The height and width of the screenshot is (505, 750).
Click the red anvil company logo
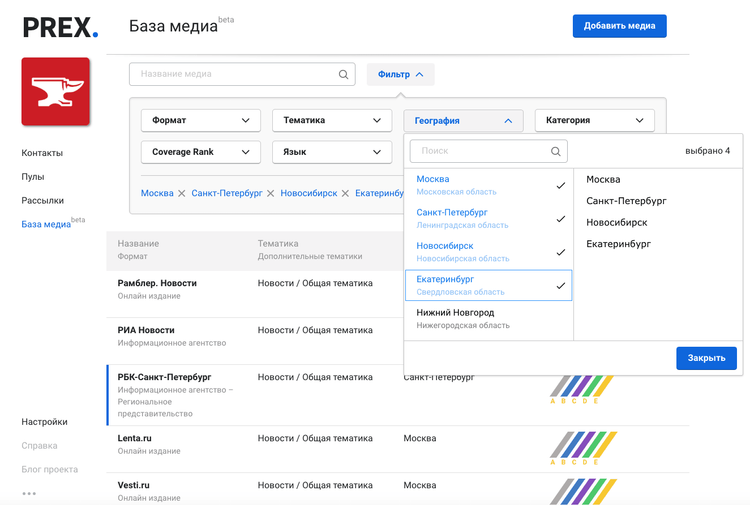pyautogui.click(x=55, y=91)
